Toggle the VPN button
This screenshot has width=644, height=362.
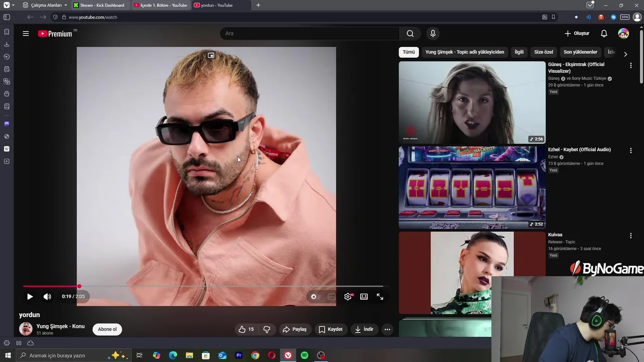pos(625,17)
